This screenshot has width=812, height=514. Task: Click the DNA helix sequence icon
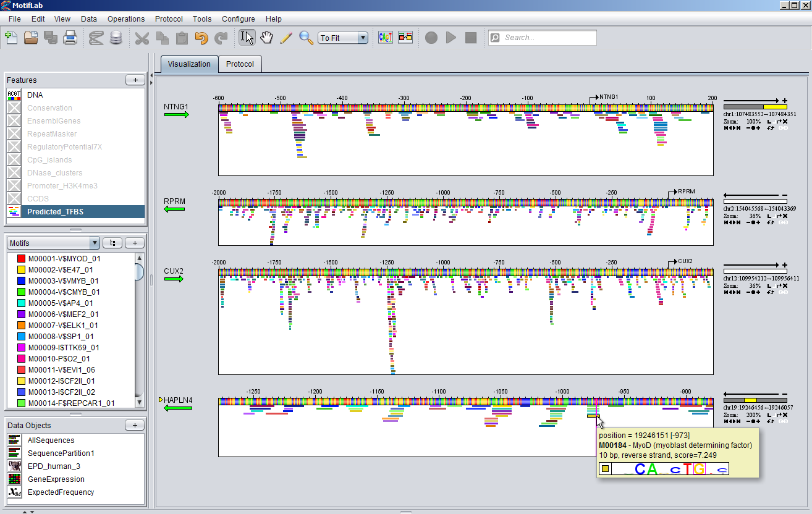[x=96, y=38]
